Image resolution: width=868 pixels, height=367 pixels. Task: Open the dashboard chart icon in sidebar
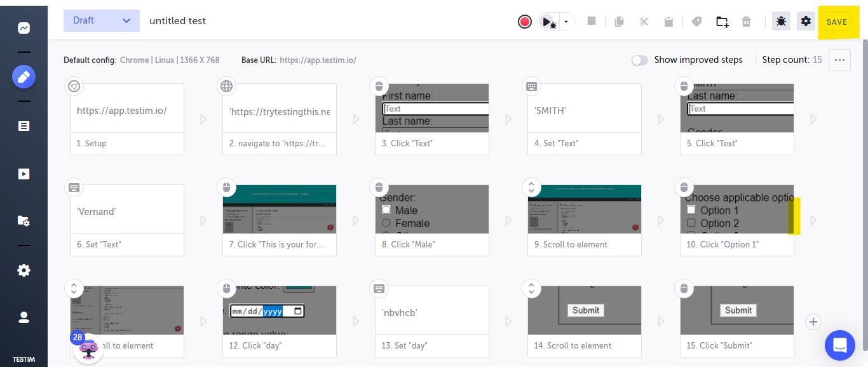tap(24, 28)
